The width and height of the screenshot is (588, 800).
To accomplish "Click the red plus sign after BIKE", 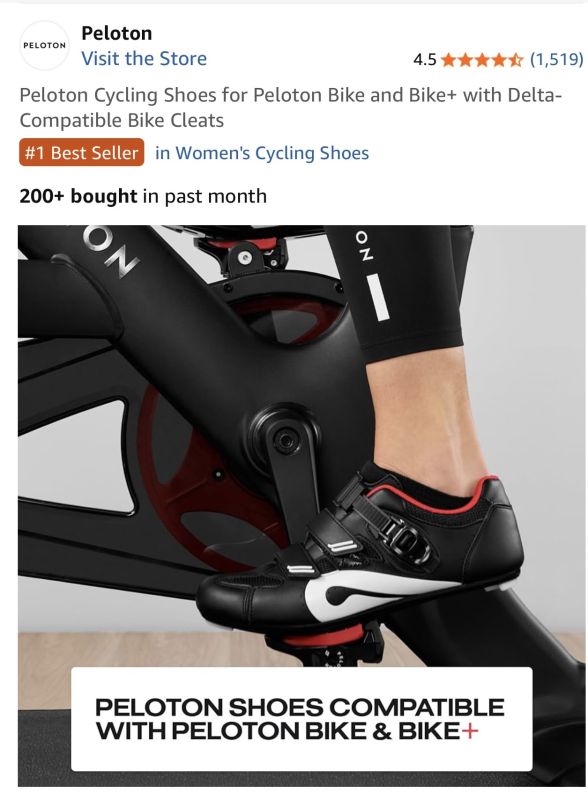I will 469,732.
